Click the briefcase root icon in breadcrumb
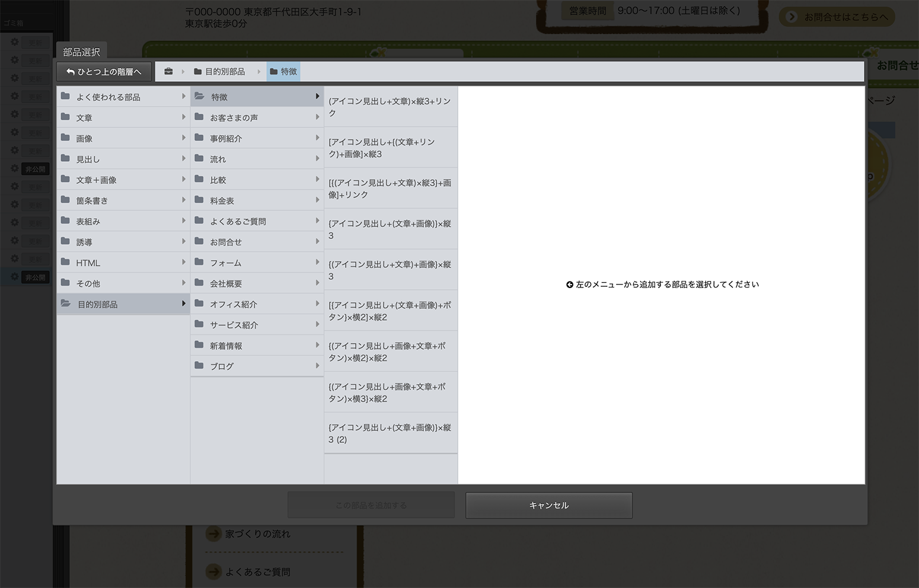 (168, 72)
